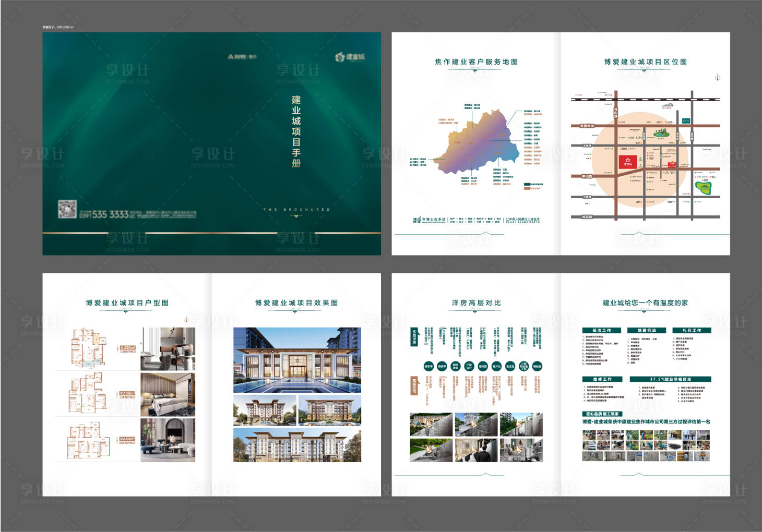Click the 梯户比 circle badge
Viewport: 762px width, 532px height.
496,366
